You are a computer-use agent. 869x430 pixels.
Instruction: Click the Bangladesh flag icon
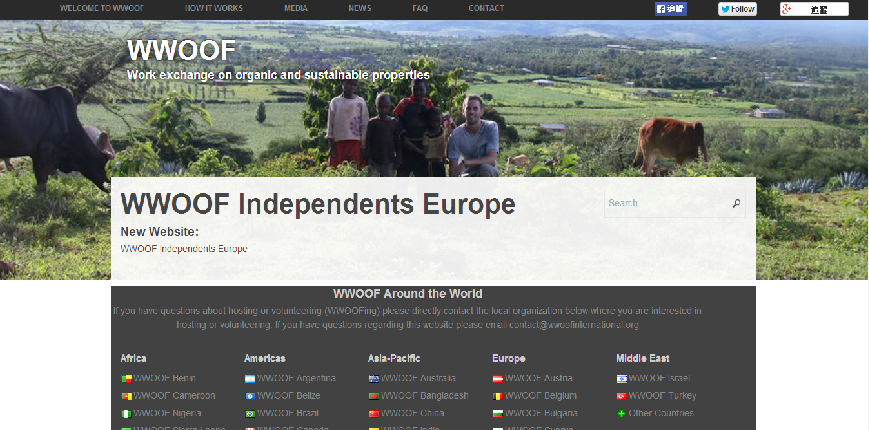(374, 396)
